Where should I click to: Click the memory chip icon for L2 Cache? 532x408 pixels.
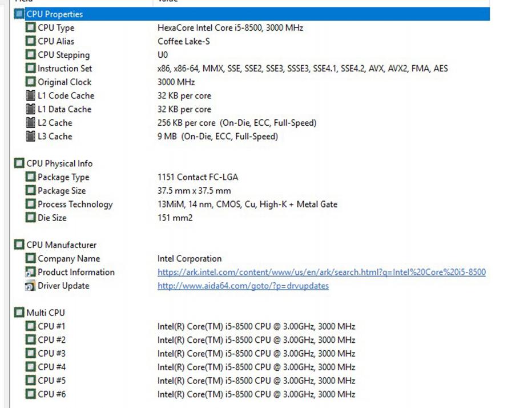30,123
